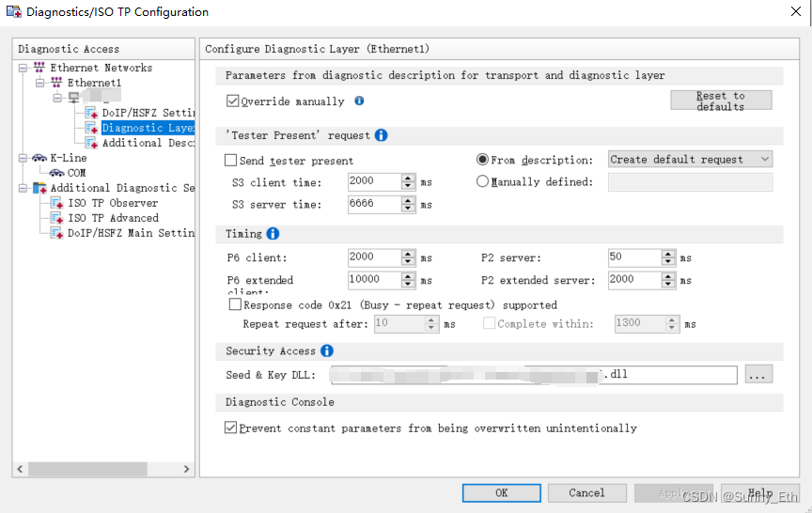This screenshot has height=513, width=812.
Task: Collapse the ECU node under Ethernet1
Action: click(57, 98)
